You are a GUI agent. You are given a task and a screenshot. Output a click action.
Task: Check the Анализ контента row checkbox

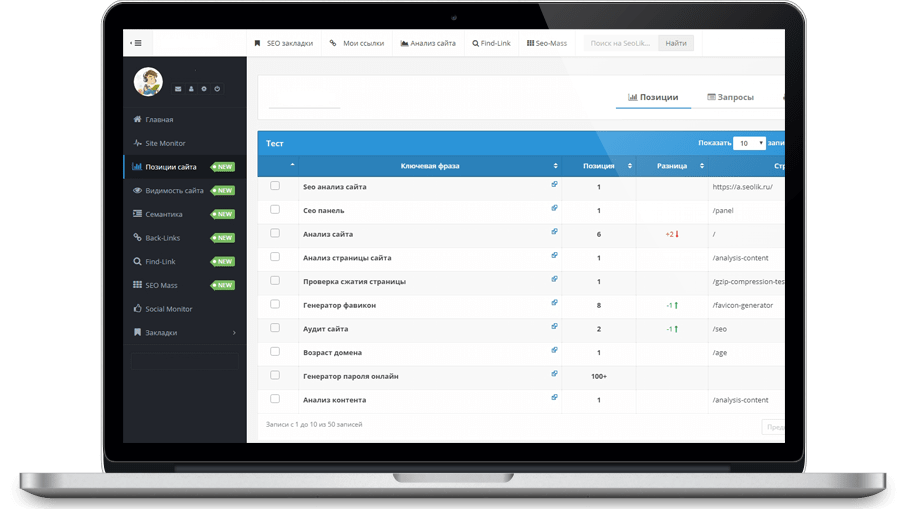tap(275, 398)
